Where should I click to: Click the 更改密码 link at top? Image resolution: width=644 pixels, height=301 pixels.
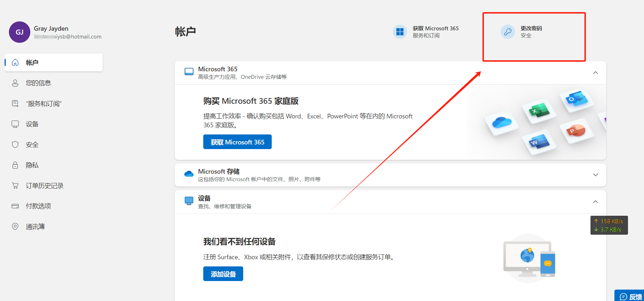pos(531,28)
